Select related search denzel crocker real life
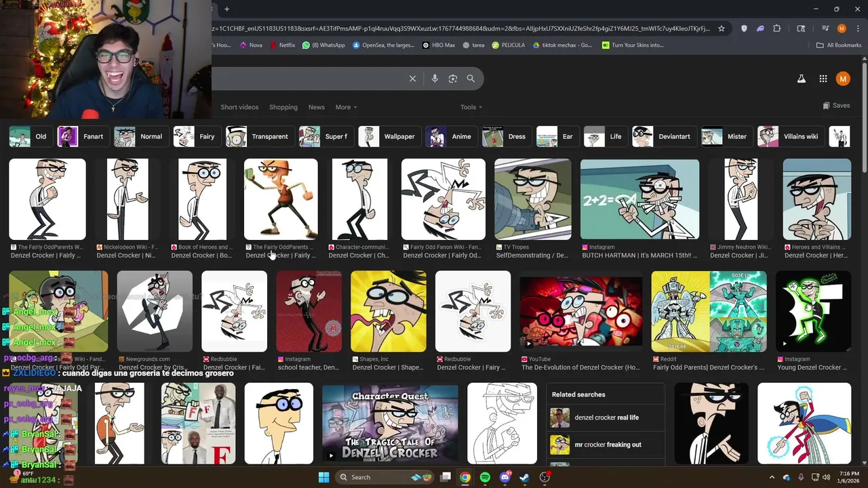This screenshot has width=868, height=488. coord(606,418)
